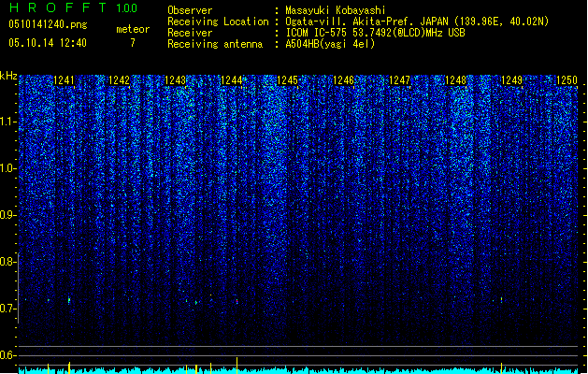
Task: Click the 0.9 kHz axis tick label
Action: 7,215
